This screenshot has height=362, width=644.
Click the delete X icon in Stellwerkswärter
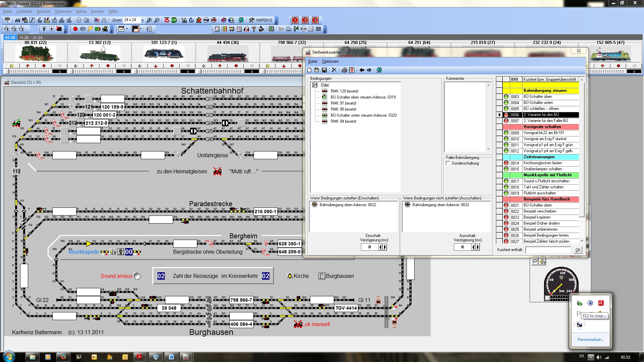pyautogui.click(x=334, y=70)
